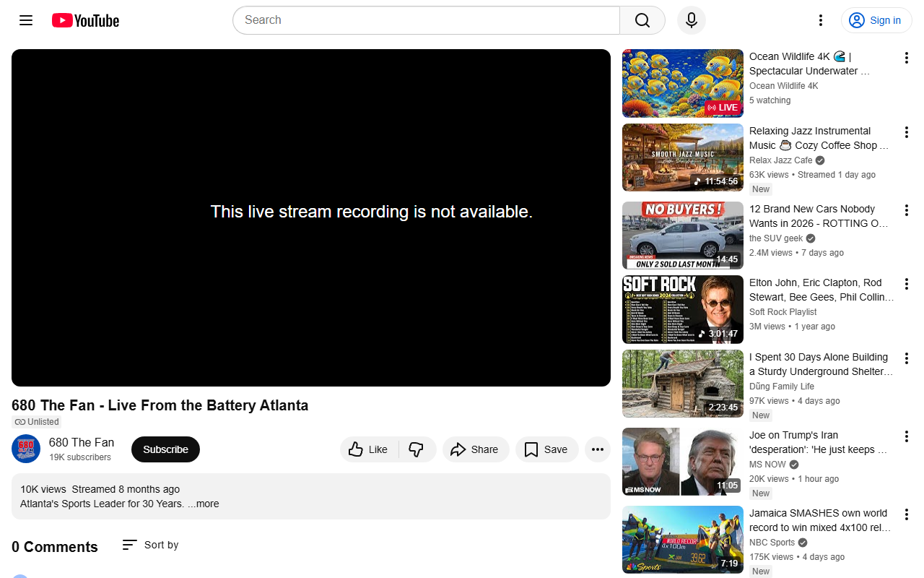Click MS NOW channel name

pyautogui.click(x=767, y=465)
